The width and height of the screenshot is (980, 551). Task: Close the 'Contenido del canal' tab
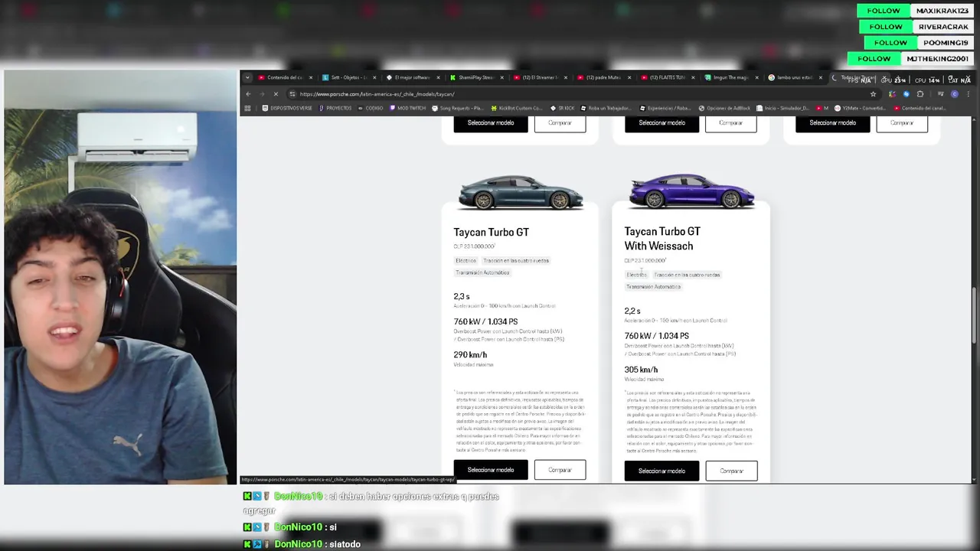pyautogui.click(x=310, y=77)
